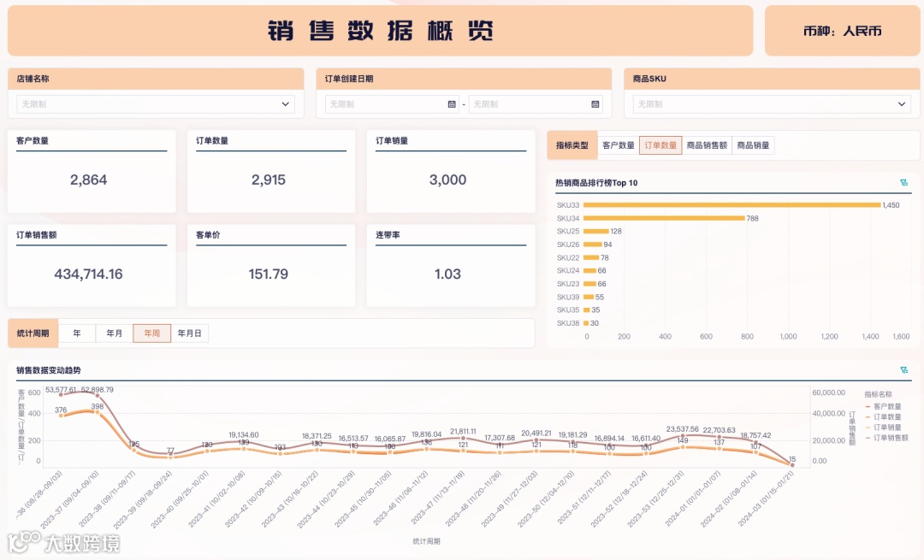
Task: Click trend data point labeled 23,537.56
Action: [683, 436]
